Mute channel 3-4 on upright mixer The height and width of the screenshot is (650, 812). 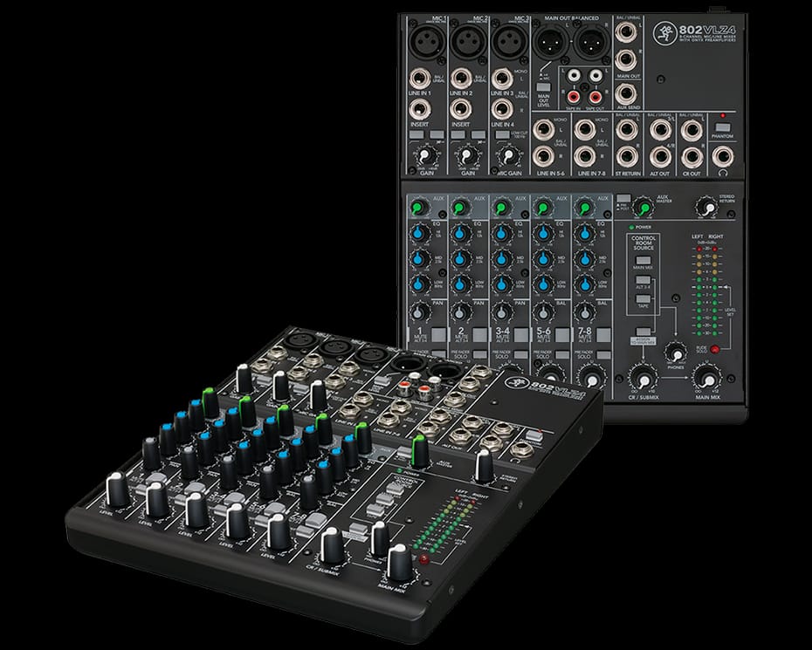(521, 334)
